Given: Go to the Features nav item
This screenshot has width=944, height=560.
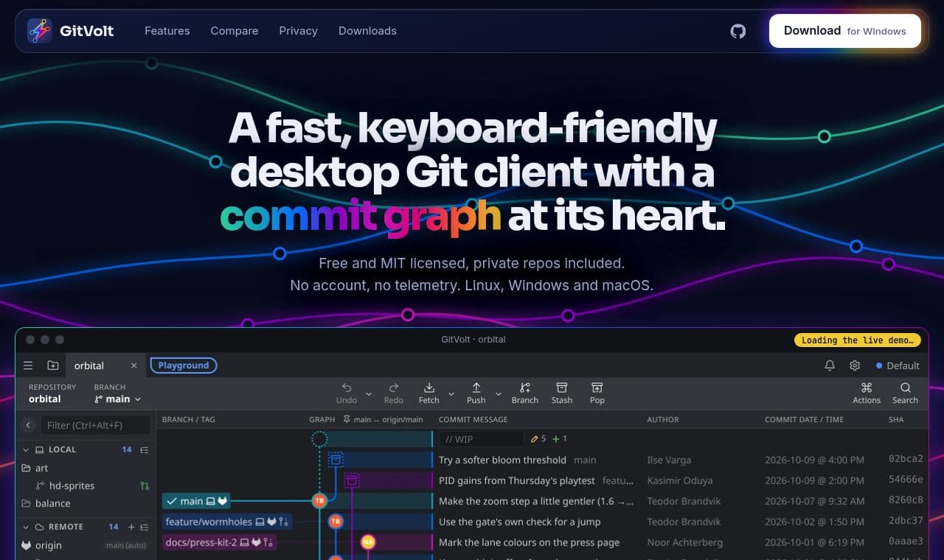Looking at the screenshot, I should (167, 31).
